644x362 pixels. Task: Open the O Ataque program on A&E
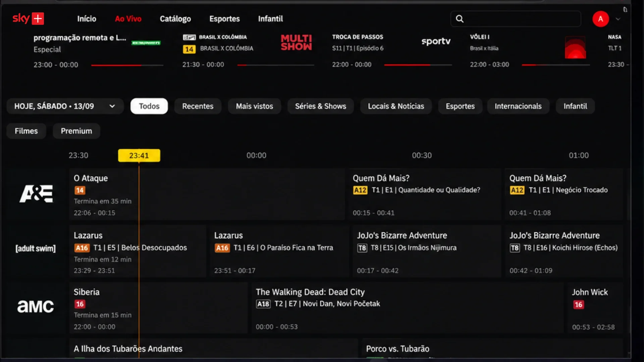[207, 194]
